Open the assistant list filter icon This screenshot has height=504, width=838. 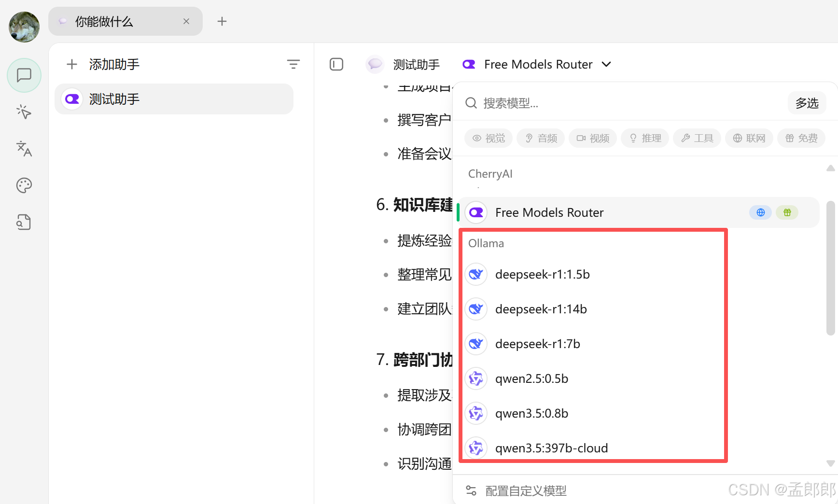(x=293, y=64)
